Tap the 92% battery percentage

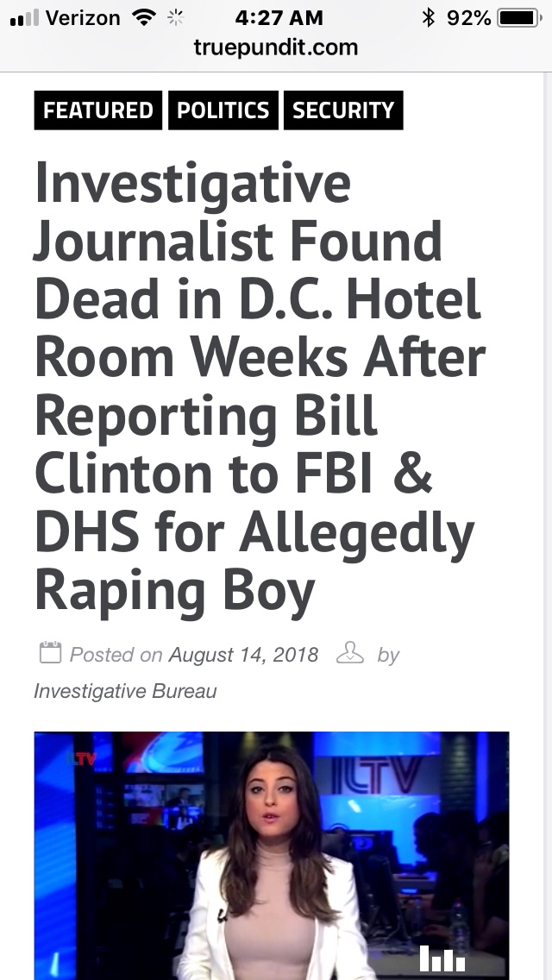pyautogui.click(x=468, y=18)
